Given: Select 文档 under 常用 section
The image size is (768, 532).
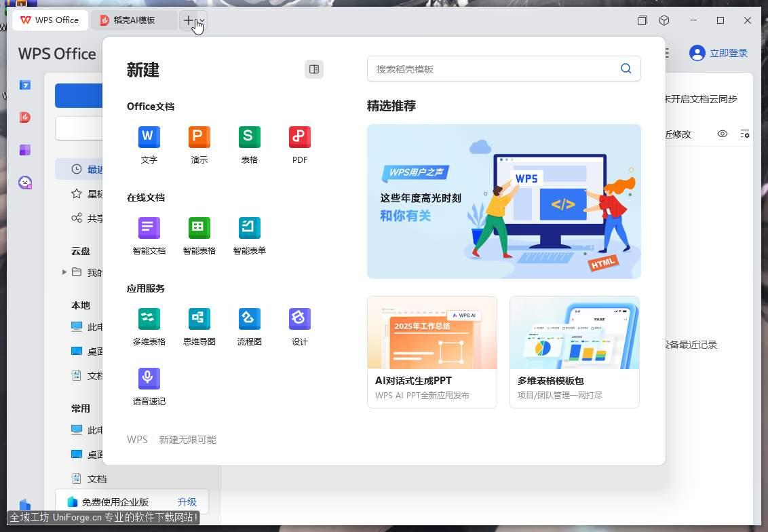Looking at the screenshot, I should pyautogui.click(x=89, y=478).
